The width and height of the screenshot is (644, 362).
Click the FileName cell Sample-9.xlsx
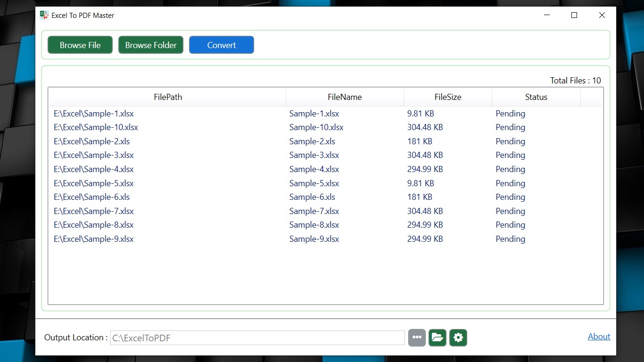pyautogui.click(x=314, y=239)
